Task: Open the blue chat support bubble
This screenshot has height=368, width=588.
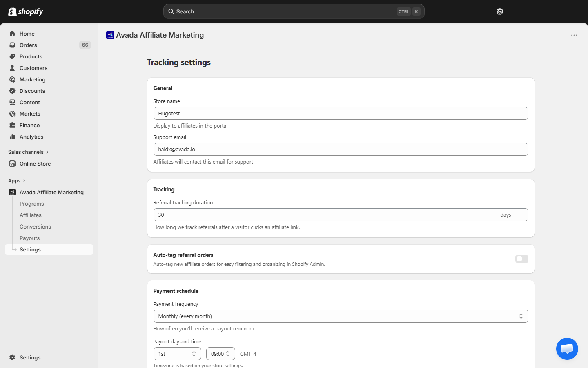Action: [567, 349]
